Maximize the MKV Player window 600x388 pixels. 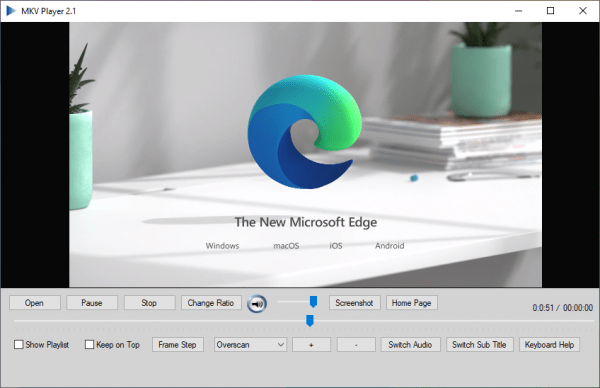tap(550, 11)
